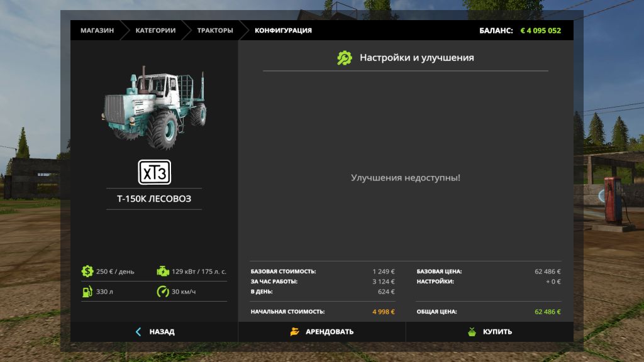Select the КОНФИГУРАЦИЯ breadcrumb tab

pos(283,30)
